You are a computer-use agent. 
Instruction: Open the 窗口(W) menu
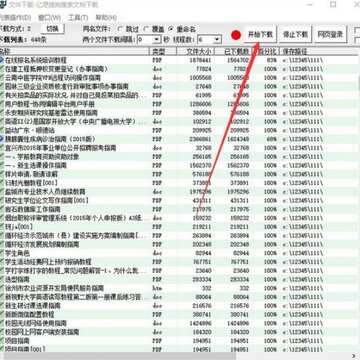click(x=50, y=17)
